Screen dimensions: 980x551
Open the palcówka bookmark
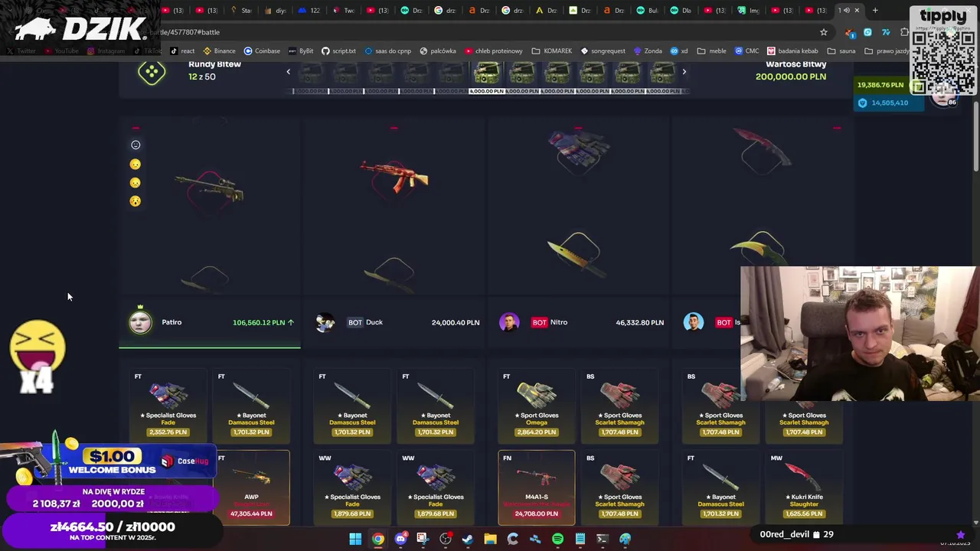tap(438, 51)
